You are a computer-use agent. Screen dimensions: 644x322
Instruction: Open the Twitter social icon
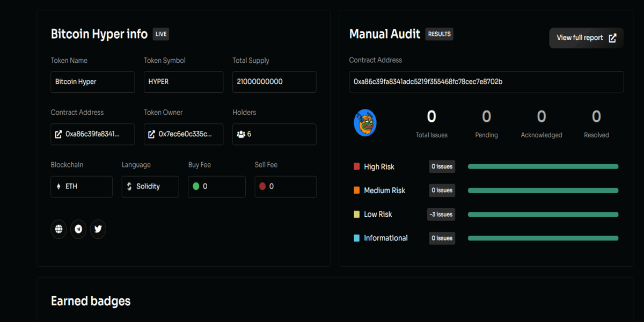(x=98, y=229)
